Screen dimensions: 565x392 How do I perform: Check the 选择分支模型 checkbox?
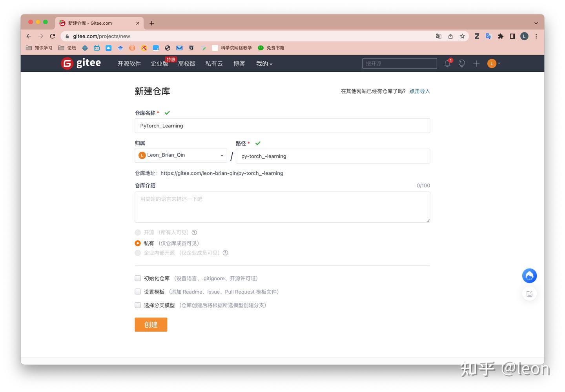coord(138,305)
